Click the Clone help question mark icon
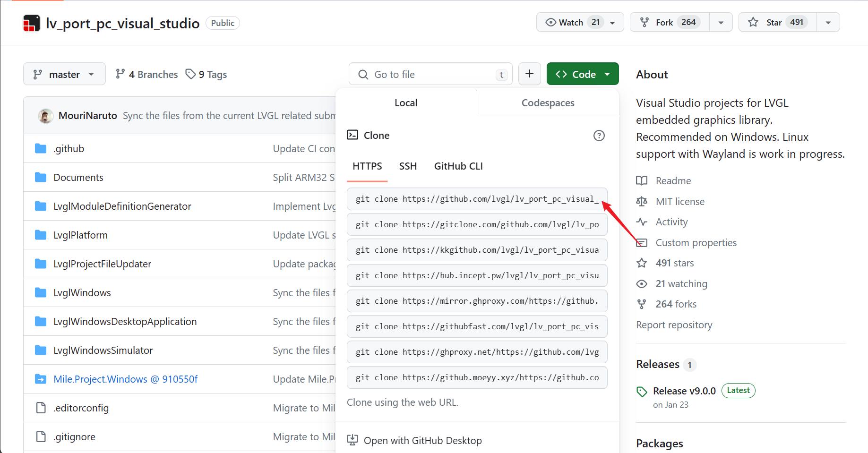Image resolution: width=868 pixels, height=453 pixels. pyautogui.click(x=599, y=136)
